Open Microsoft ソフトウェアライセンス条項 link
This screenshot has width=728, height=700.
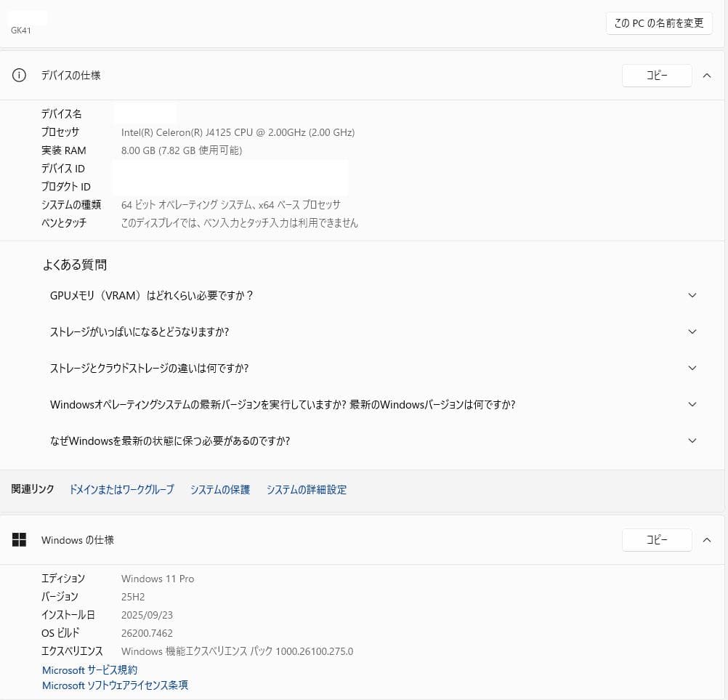point(115,685)
